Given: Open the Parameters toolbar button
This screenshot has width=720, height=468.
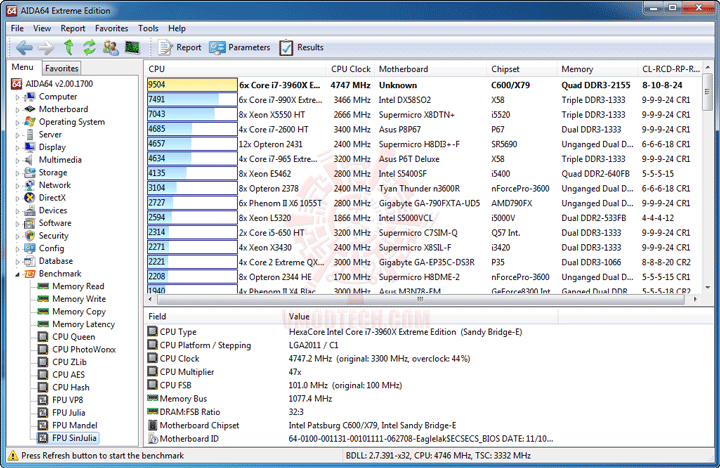Looking at the screenshot, I should coord(240,47).
